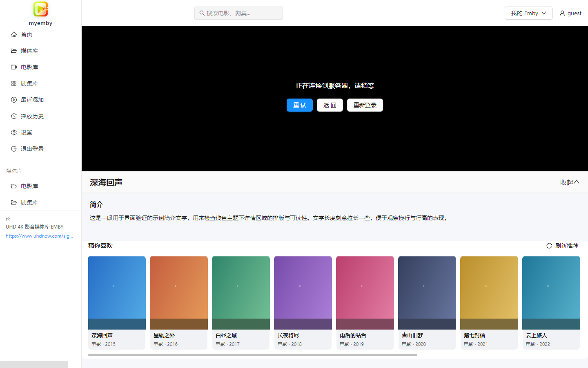Click the 电影 · 2015 caption text
This screenshot has height=368, width=588.
tap(103, 344)
